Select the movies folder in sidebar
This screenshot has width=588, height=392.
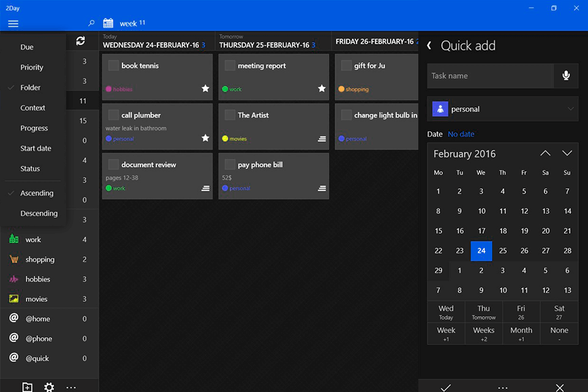(49, 299)
